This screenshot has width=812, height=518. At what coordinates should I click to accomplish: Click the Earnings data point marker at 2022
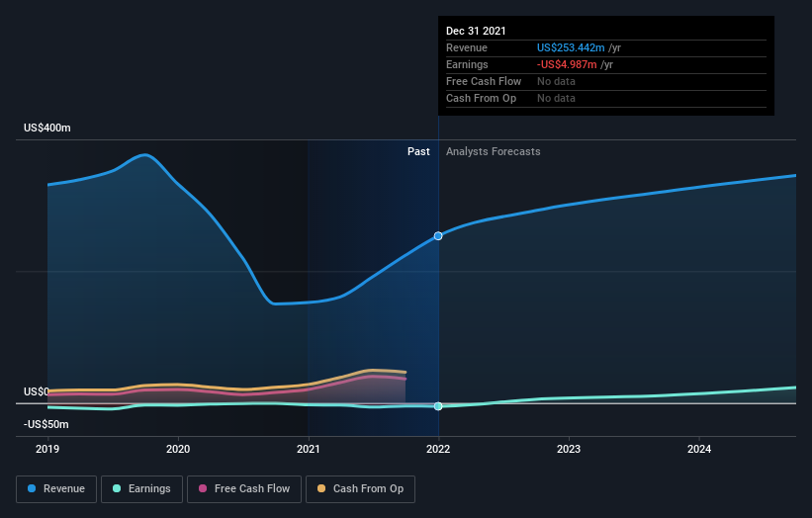pyautogui.click(x=438, y=406)
